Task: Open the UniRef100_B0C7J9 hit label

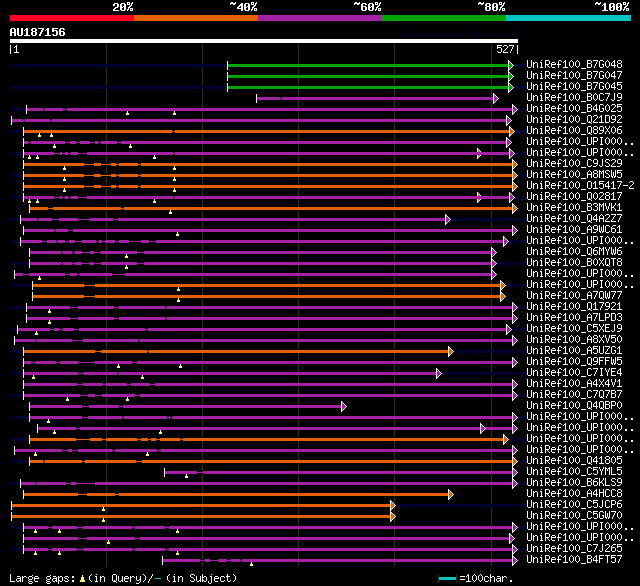Action: pos(574,98)
